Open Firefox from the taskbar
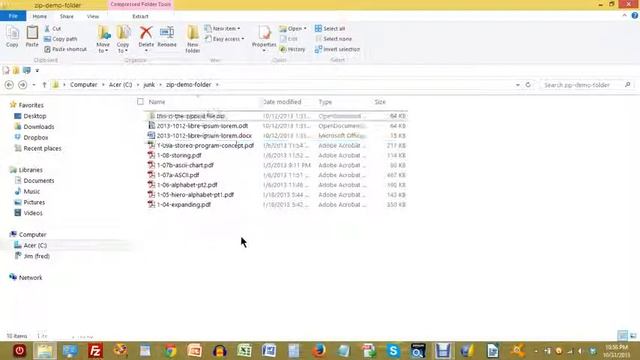This screenshot has height=360, width=640. click(319, 351)
